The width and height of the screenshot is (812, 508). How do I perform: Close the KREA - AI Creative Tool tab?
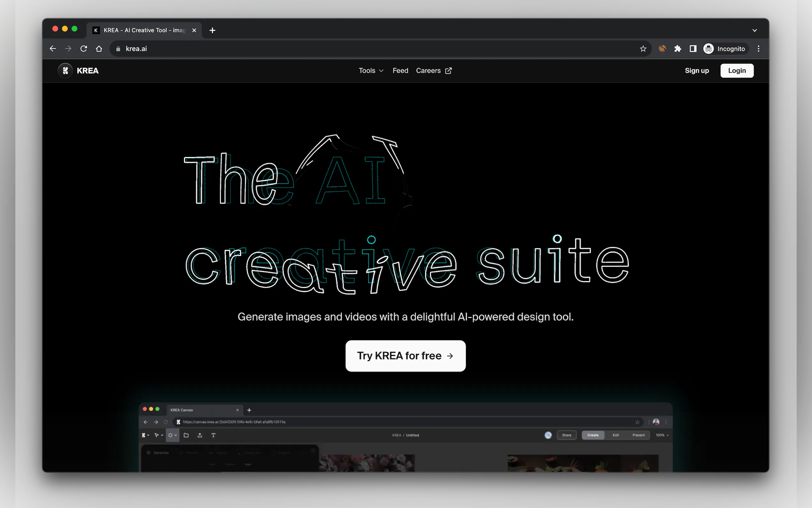[x=194, y=30]
